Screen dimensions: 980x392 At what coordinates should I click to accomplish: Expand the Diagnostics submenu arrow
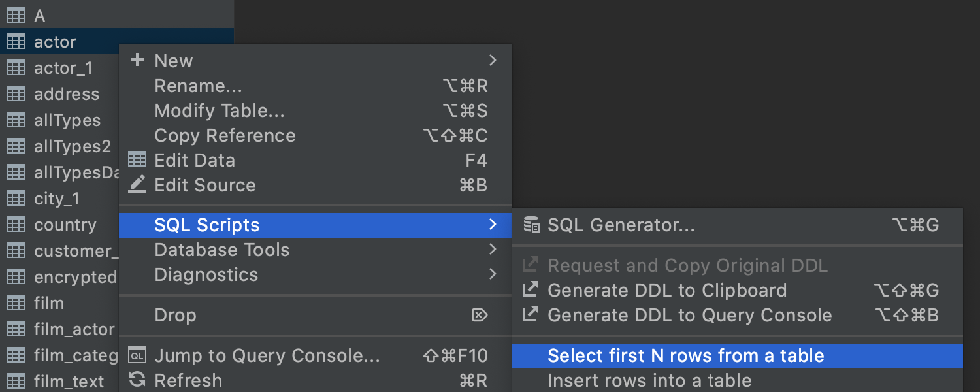[x=493, y=274]
